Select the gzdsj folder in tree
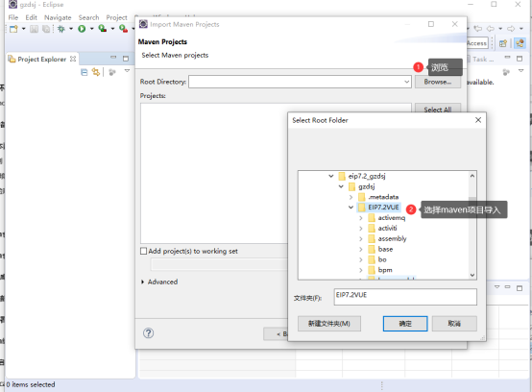 (367, 186)
